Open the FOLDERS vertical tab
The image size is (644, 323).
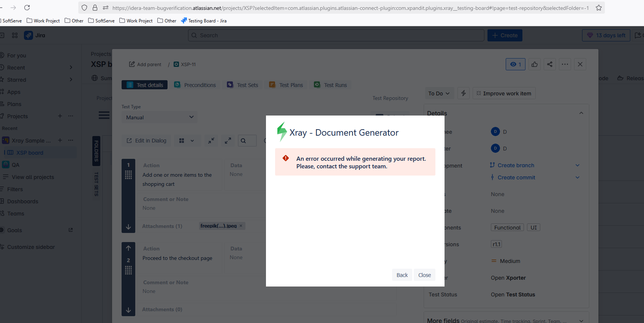pos(97,151)
